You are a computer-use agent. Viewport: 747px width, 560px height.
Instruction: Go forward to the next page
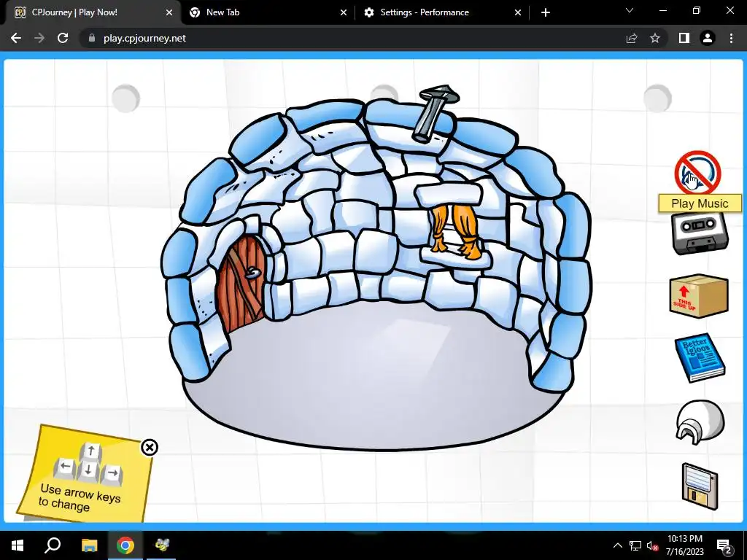click(39, 38)
